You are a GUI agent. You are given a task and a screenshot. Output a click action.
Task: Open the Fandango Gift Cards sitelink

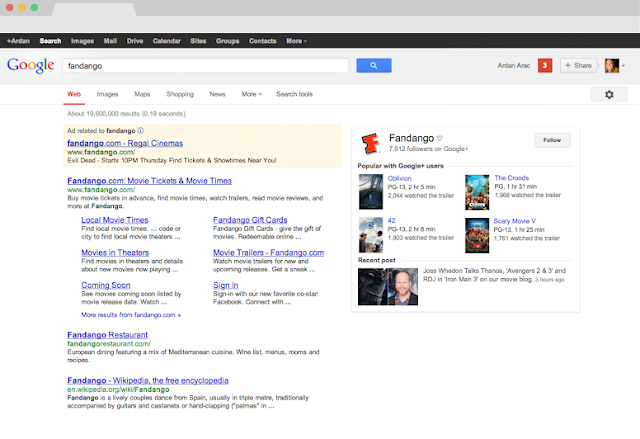250,220
